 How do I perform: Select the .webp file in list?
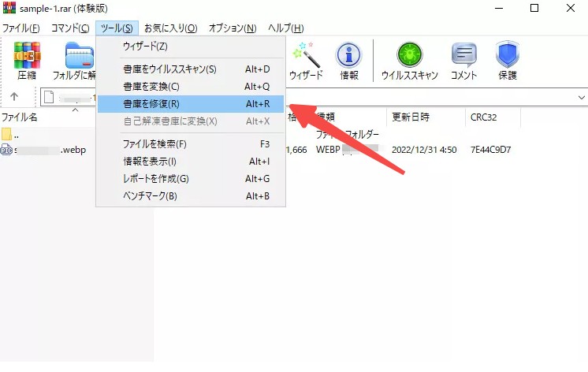point(47,149)
